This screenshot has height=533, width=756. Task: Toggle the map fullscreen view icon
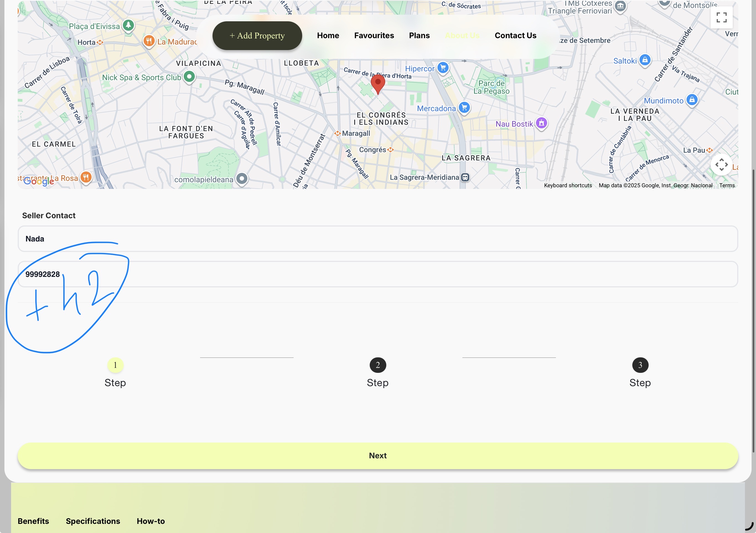click(x=721, y=17)
